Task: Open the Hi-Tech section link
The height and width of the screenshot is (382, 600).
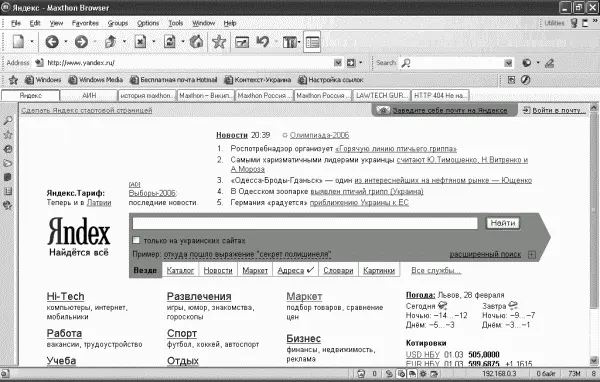Action: tap(65, 296)
